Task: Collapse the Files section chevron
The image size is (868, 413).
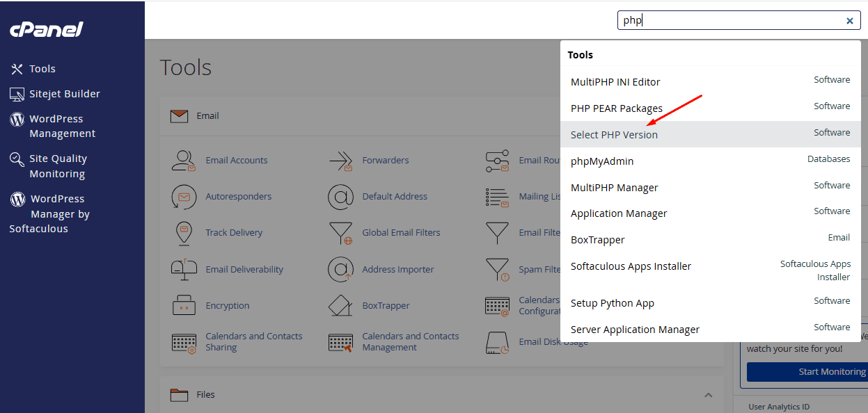Action: [708, 395]
